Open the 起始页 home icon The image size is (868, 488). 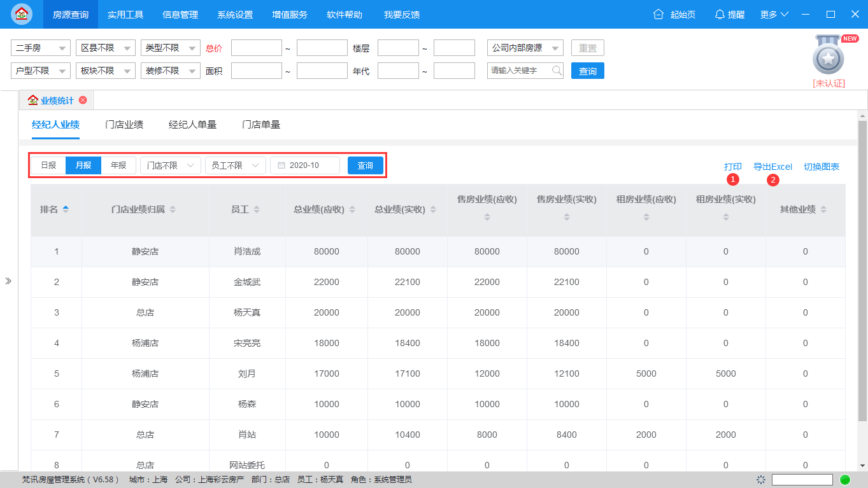[658, 14]
